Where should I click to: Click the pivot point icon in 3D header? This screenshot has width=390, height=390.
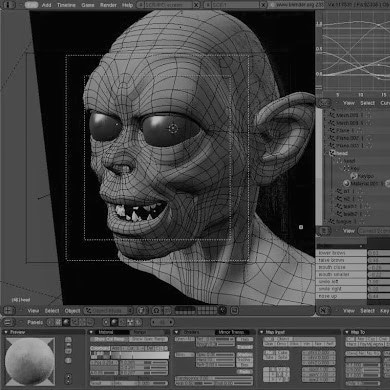pyautogui.click(x=156, y=311)
